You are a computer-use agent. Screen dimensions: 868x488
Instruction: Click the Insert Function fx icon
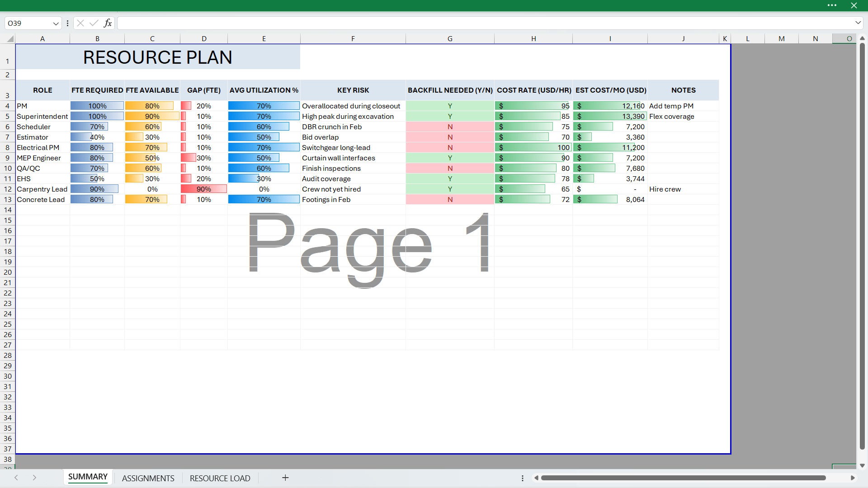[x=108, y=23]
